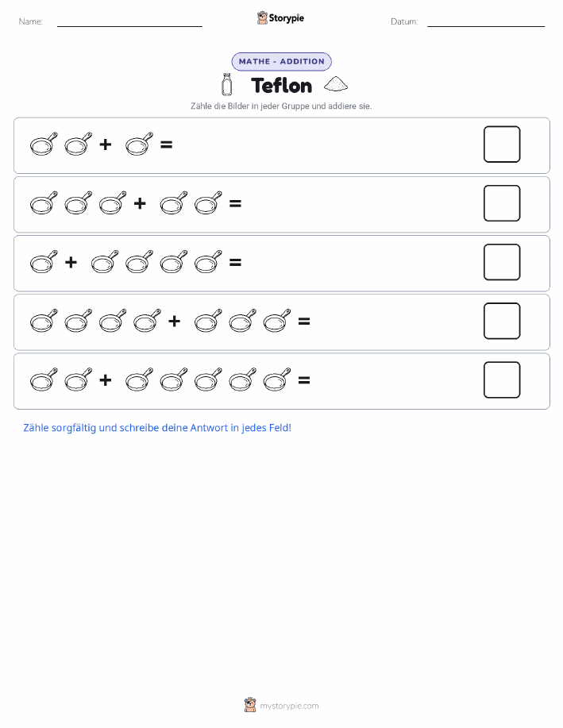The width and height of the screenshot is (563, 728).
Task: Click the first frying pan in row one
Action: [44, 144]
